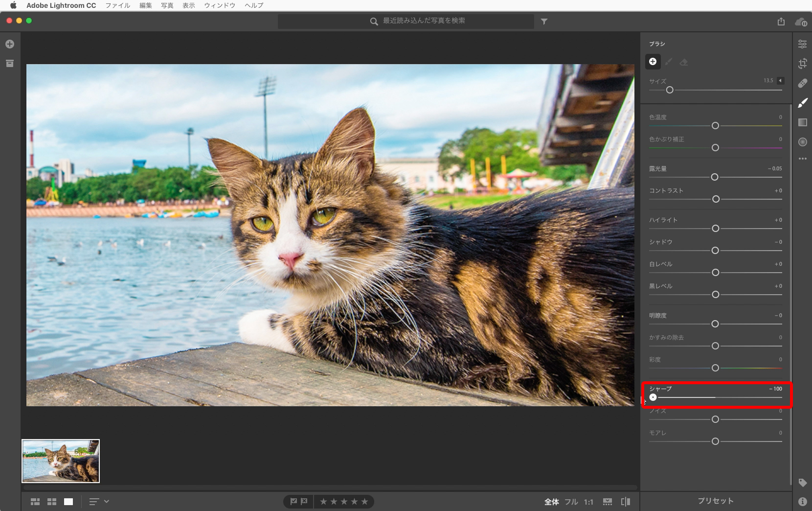Open the search filter funnel
This screenshot has width=812, height=511.
point(544,22)
